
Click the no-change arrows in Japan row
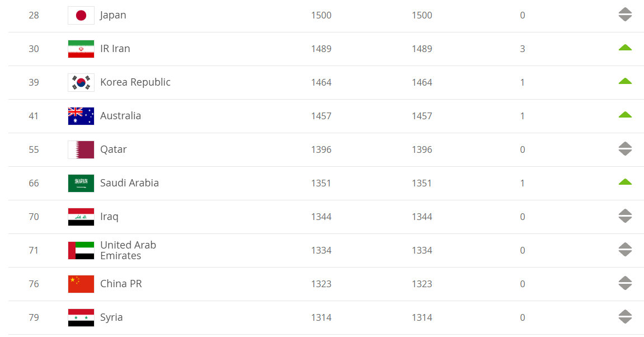(624, 15)
